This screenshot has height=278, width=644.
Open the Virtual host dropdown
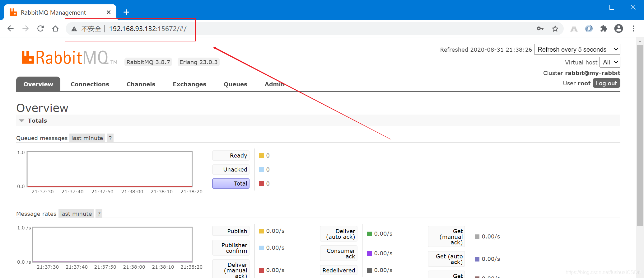[x=610, y=62]
